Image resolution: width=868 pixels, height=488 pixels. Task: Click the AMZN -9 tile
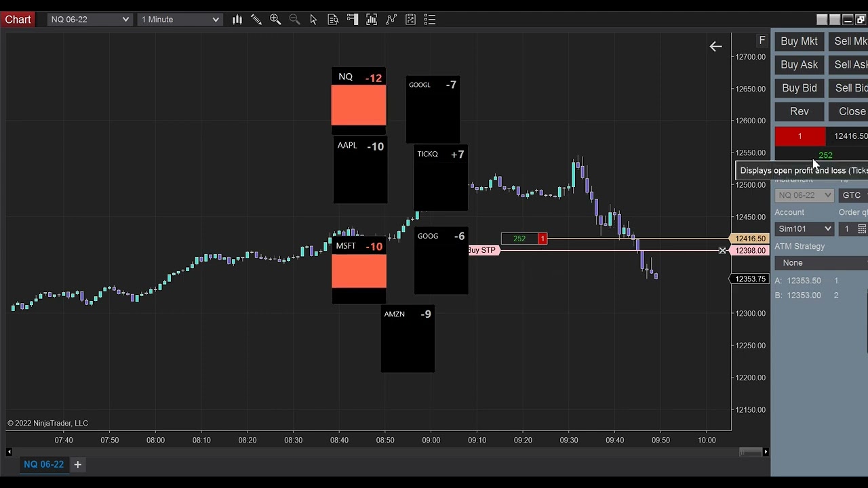click(x=408, y=339)
